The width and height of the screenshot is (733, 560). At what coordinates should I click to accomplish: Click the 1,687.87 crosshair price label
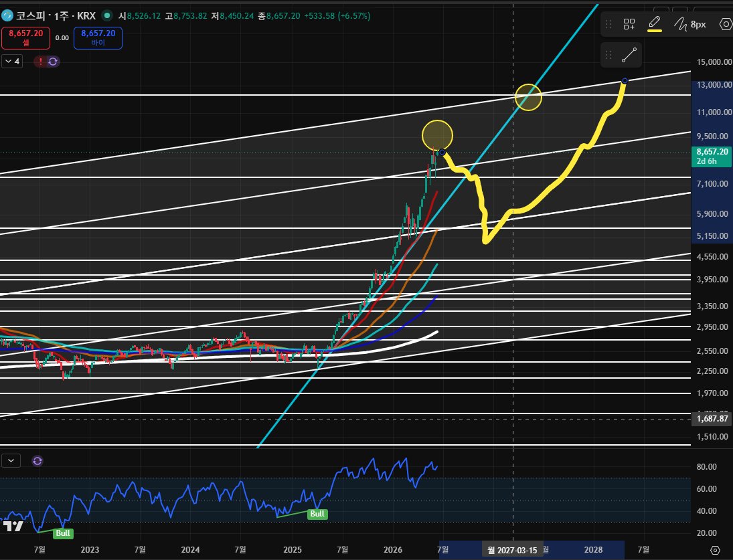712,418
